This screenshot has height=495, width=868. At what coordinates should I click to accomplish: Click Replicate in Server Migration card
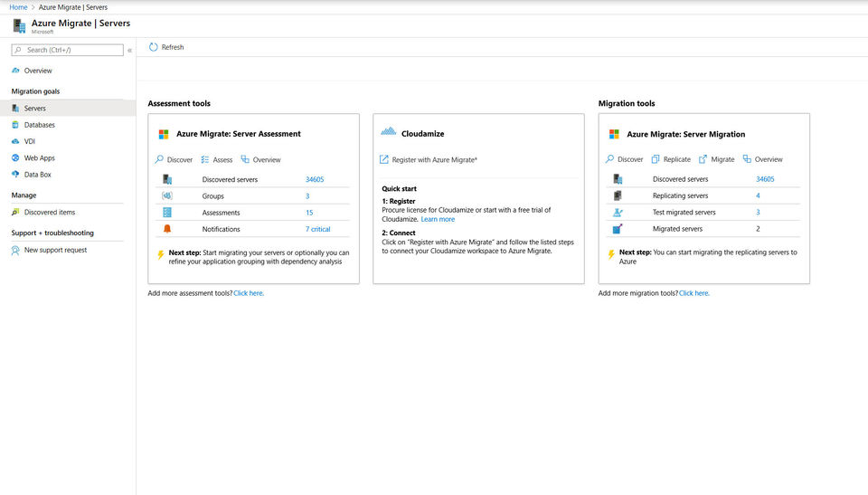click(677, 159)
